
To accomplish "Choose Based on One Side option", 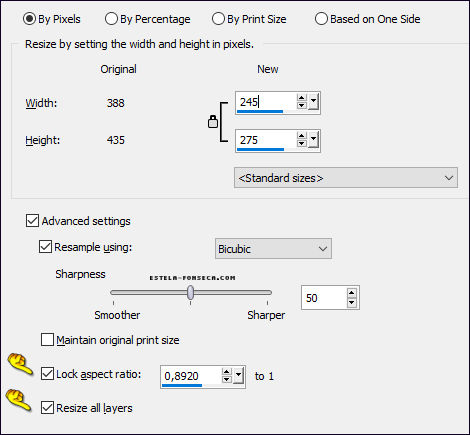I will click(367, 19).
